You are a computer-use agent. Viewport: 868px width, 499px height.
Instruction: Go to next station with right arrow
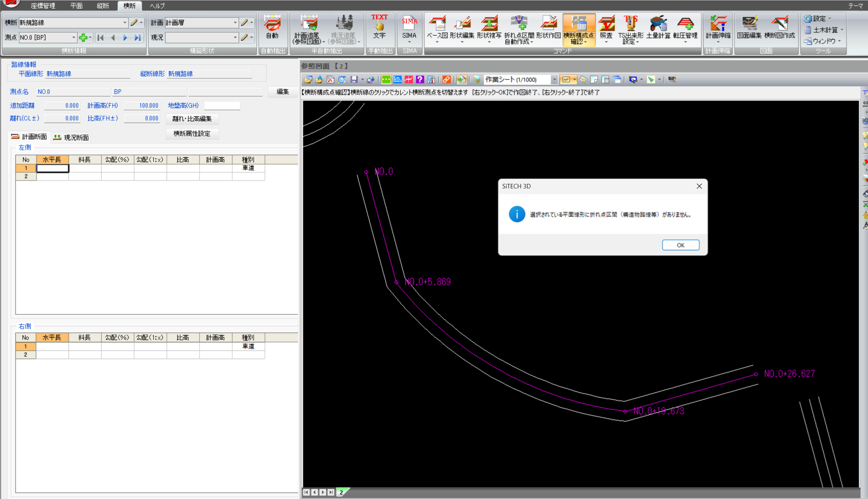(125, 38)
